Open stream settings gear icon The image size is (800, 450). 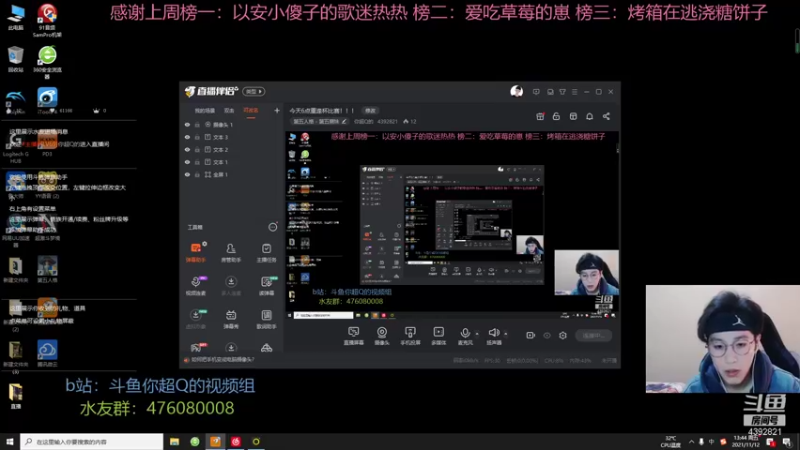(563, 335)
